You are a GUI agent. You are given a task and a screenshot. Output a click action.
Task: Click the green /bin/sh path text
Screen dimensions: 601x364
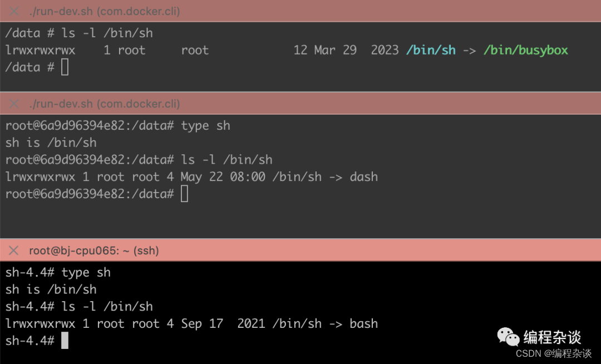431,50
